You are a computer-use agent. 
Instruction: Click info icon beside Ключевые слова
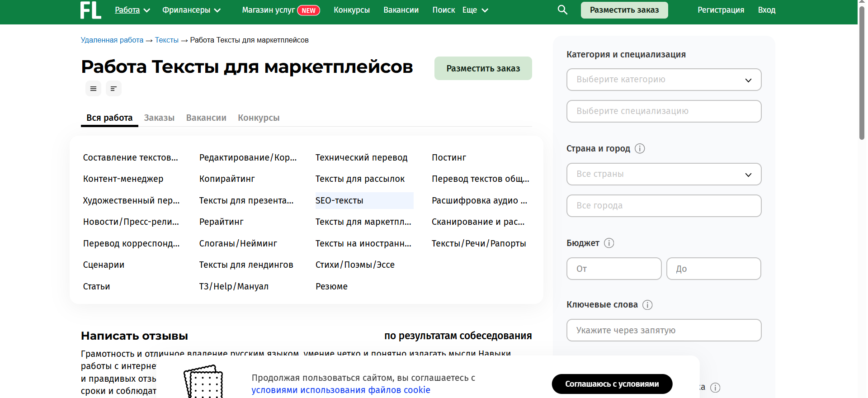coord(647,305)
